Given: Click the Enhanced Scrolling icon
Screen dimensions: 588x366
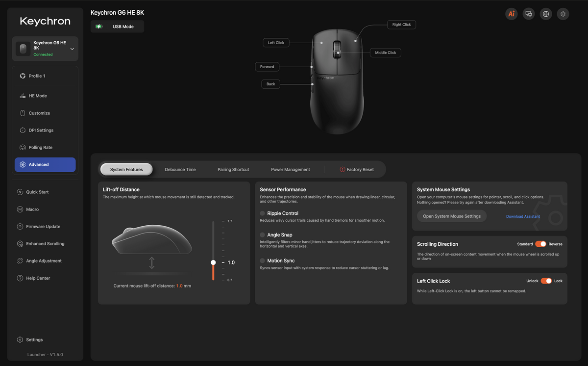Looking at the screenshot, I should 20,243.
